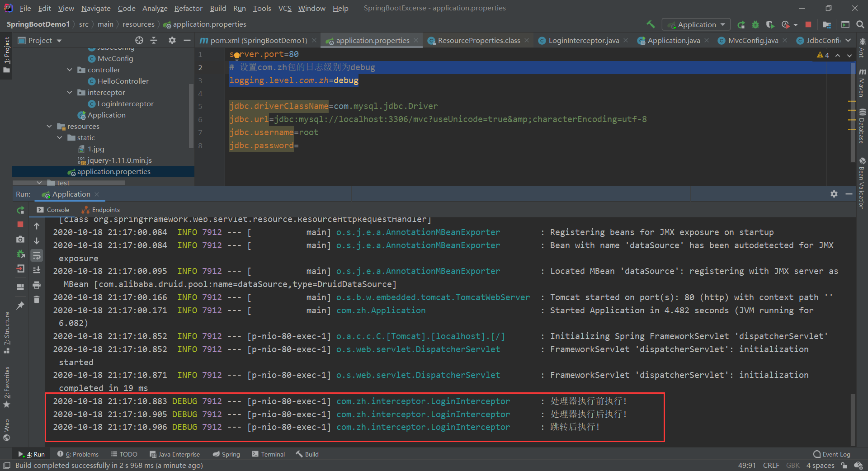Hide the Run tool window
This screenshot has height=471, width=868.
point(849,194)
